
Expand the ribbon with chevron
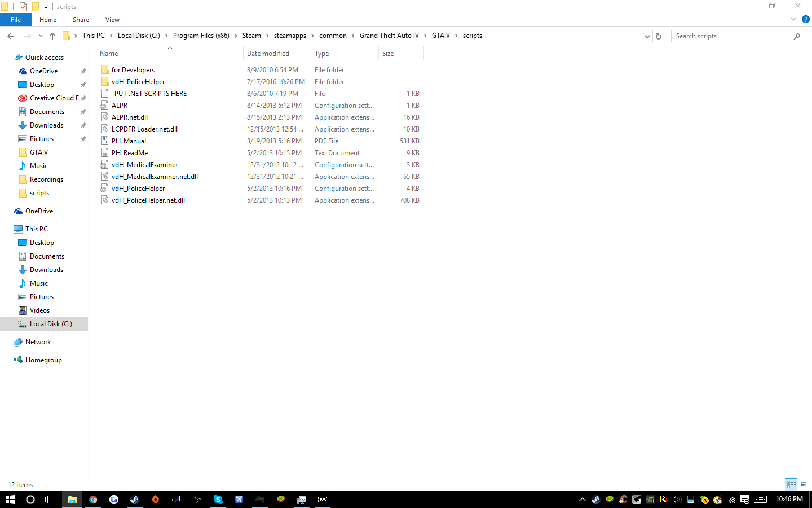pos(793,19)
